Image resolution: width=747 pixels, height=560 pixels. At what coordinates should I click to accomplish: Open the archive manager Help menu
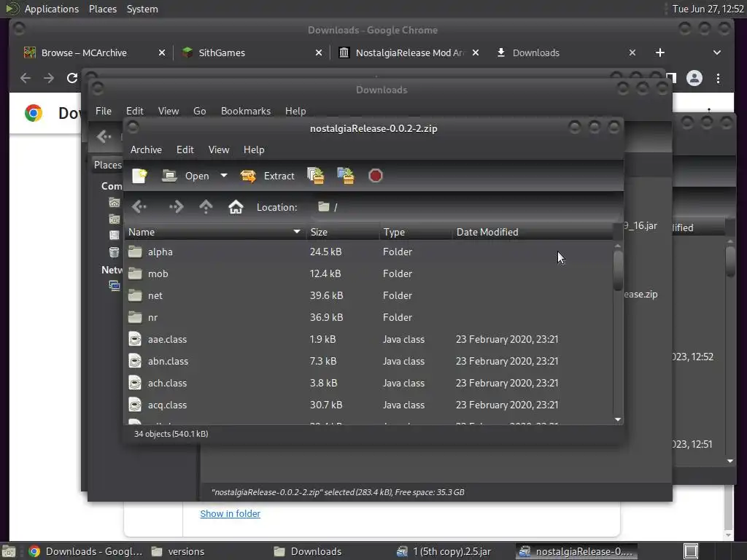[254, 149]
